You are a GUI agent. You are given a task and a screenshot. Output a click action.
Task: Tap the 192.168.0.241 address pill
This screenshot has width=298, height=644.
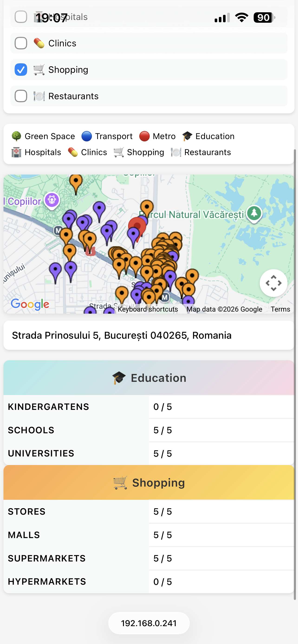coord(149,623)
